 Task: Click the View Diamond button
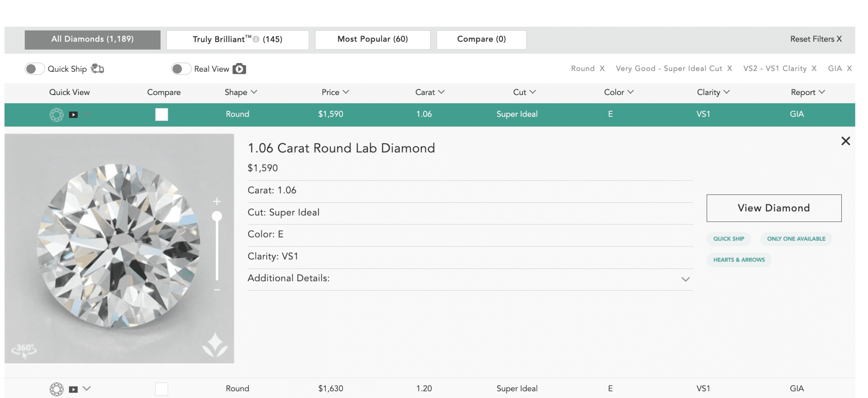pos(773,208)
